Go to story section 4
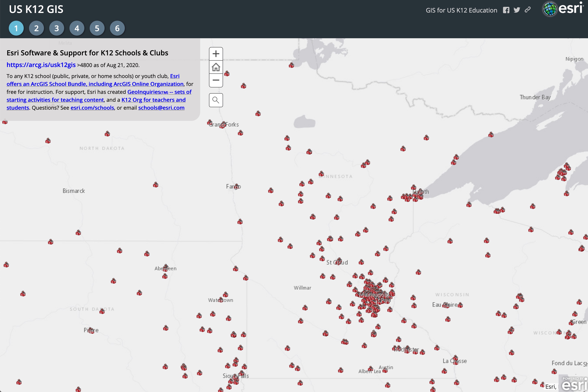 77,28
